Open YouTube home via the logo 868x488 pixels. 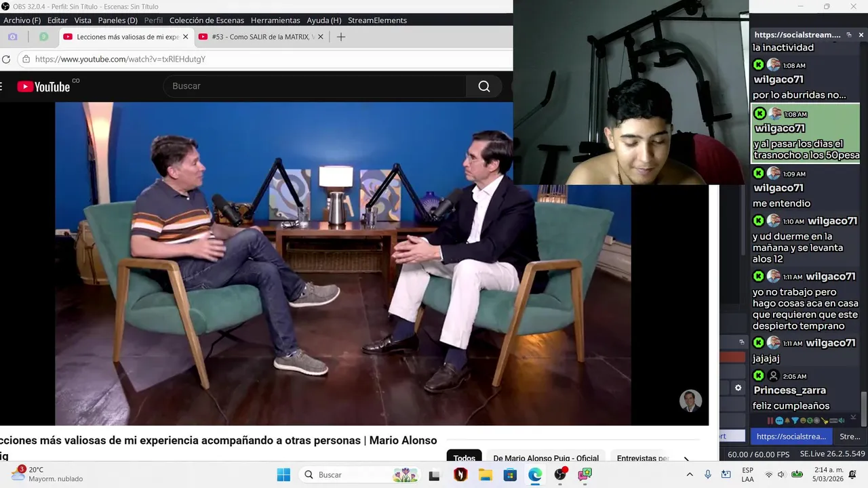pyautogui.click(x=44, y=86)
